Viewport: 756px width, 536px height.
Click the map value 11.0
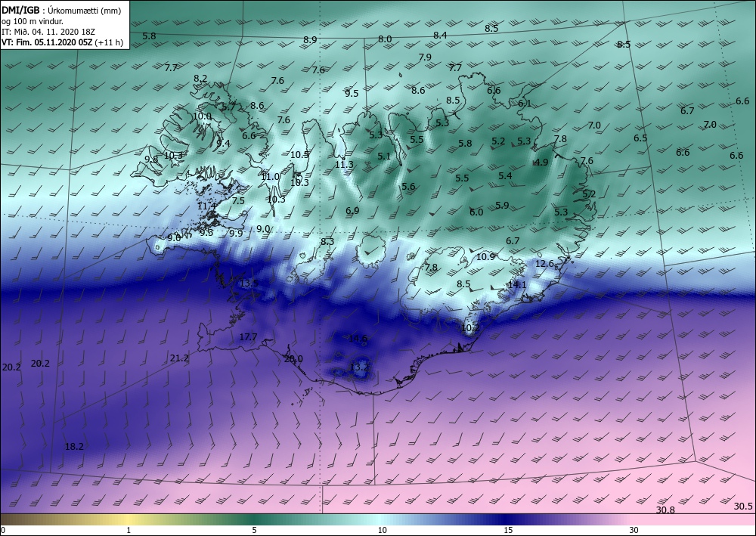pyautogui.click(x=270, y=177)
